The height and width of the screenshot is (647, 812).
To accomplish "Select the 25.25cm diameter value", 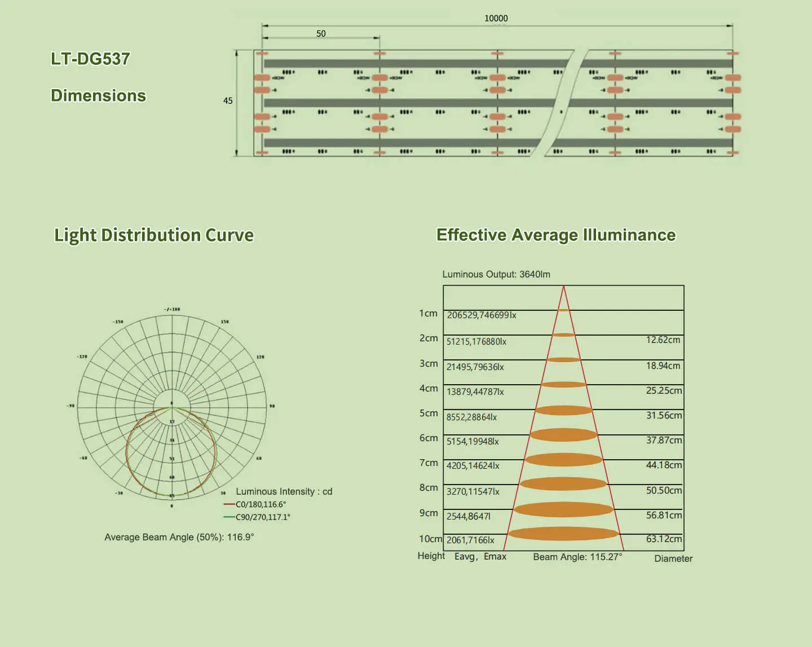I will pos(664,390).
